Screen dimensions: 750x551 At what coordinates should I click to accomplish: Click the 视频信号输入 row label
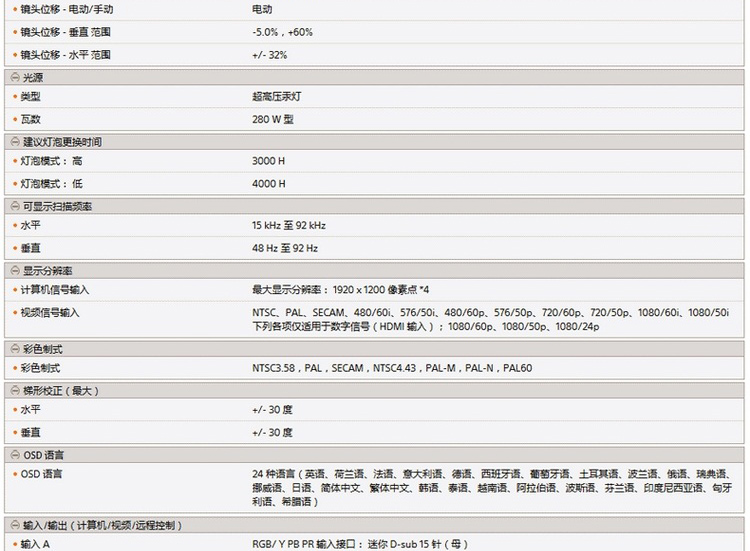coord(50,313)
